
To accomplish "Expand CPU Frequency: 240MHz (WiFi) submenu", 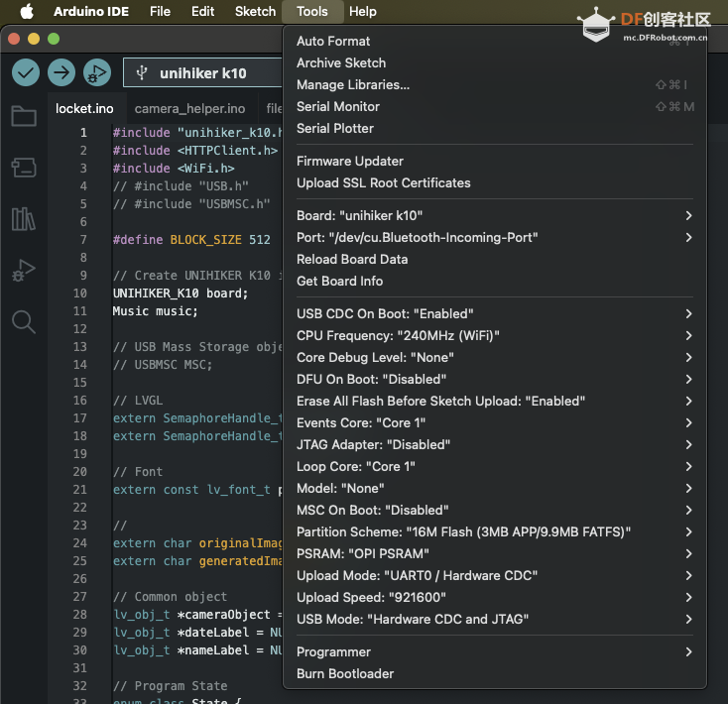I will coord(495,335).
